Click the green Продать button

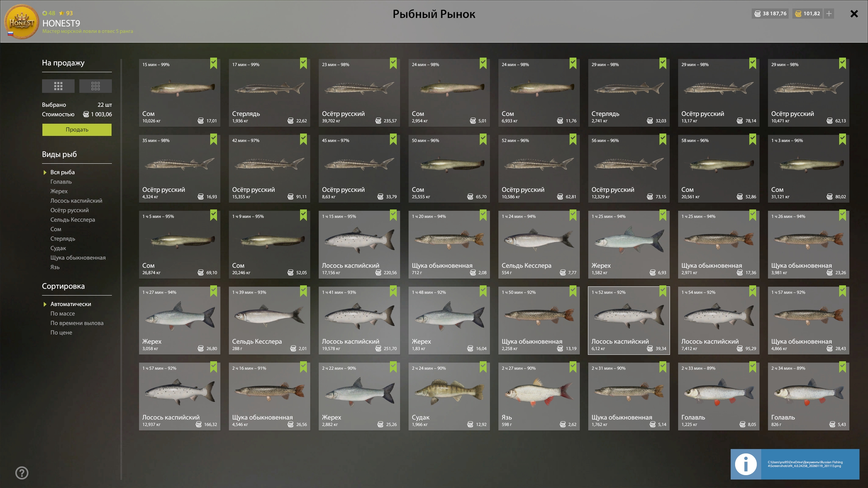pyautogui.click(x=77, y=129)
